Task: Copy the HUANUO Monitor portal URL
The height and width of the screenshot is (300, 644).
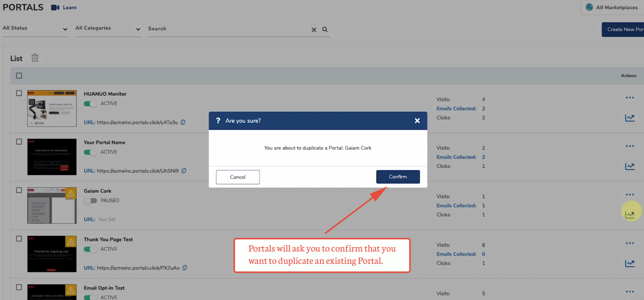Action: click(183, 122)
